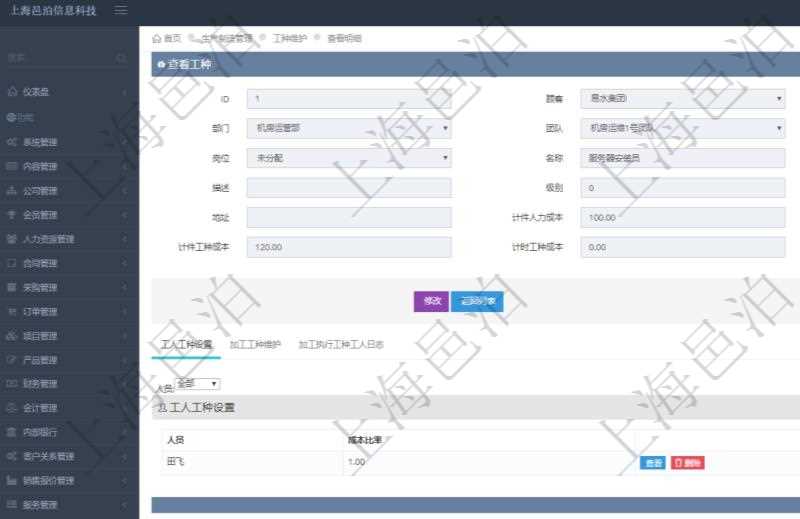Screen dimensions: 800x519
Task: Click the 计时工种成本 field showing 0.00
Action: coord(683,247)
